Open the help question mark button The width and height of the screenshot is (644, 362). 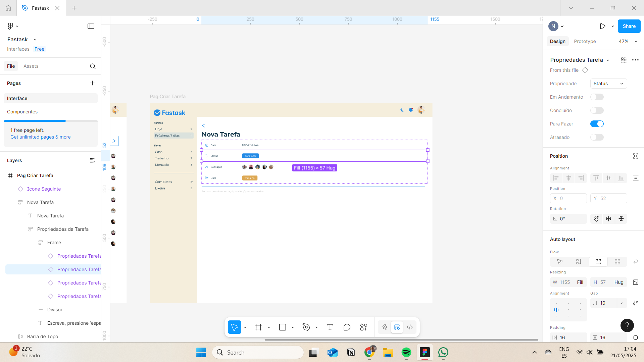[627, 325]
